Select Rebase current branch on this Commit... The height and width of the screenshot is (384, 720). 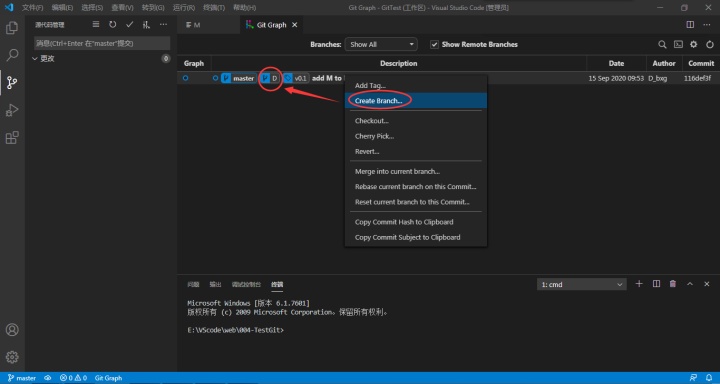[416, 186]
